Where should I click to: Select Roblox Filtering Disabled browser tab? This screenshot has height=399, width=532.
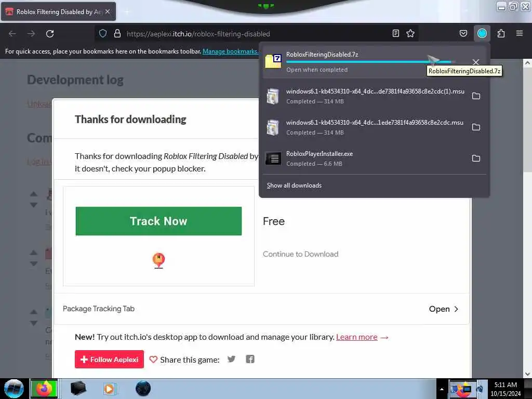tap(58, 11)
